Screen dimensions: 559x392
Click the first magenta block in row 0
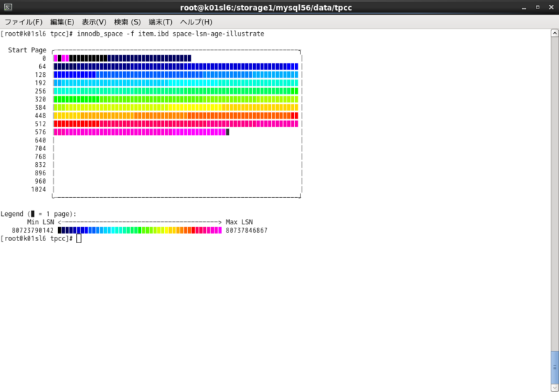pyautogui.click(x=55, y=59)
